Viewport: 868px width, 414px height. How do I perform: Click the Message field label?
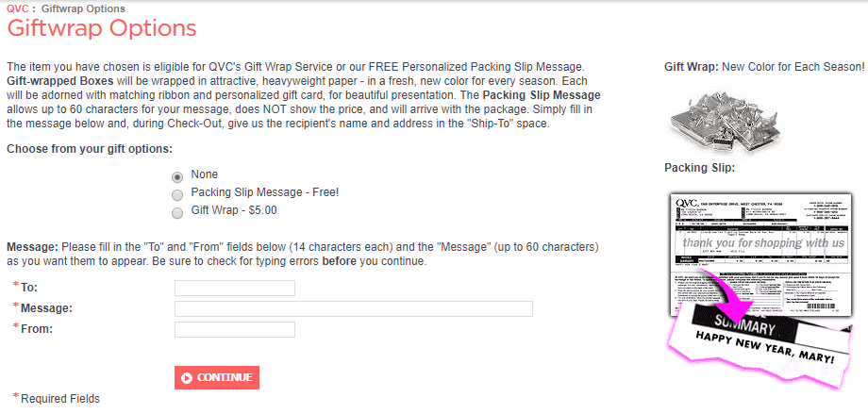[x=46, y=308]
